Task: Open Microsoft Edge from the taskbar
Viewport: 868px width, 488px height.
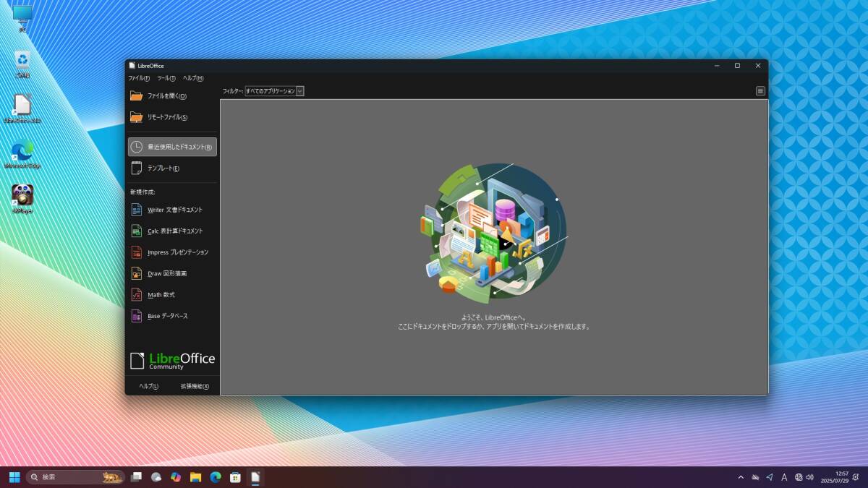Action: [215, 477]
